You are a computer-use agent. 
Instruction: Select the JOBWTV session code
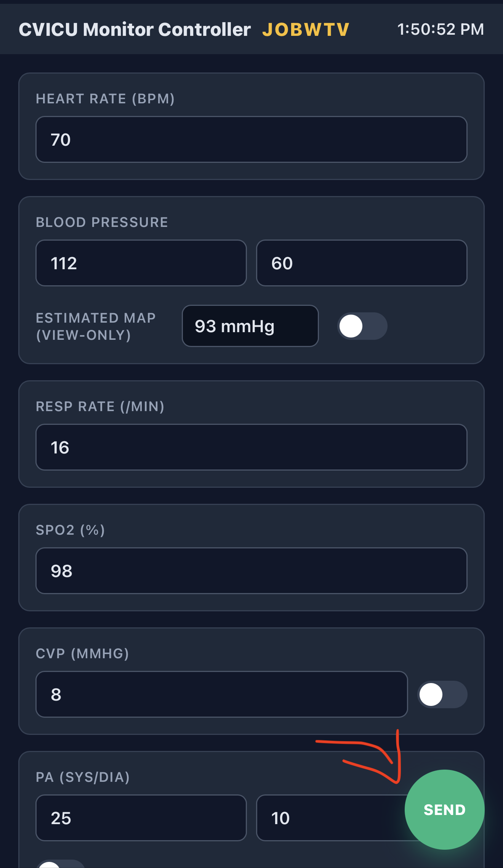pos(305,29)
